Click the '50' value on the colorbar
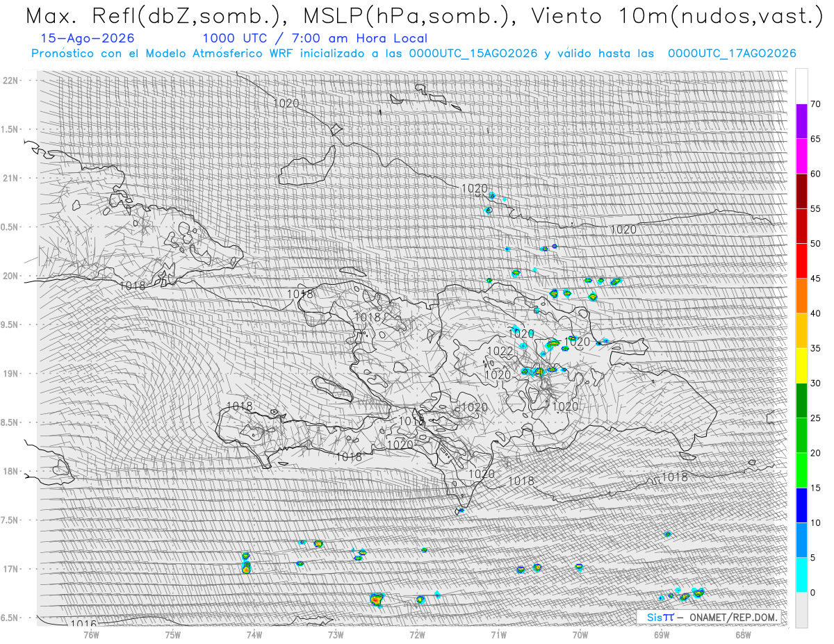This screenshot has height=644, width=834. coord(815,244)
